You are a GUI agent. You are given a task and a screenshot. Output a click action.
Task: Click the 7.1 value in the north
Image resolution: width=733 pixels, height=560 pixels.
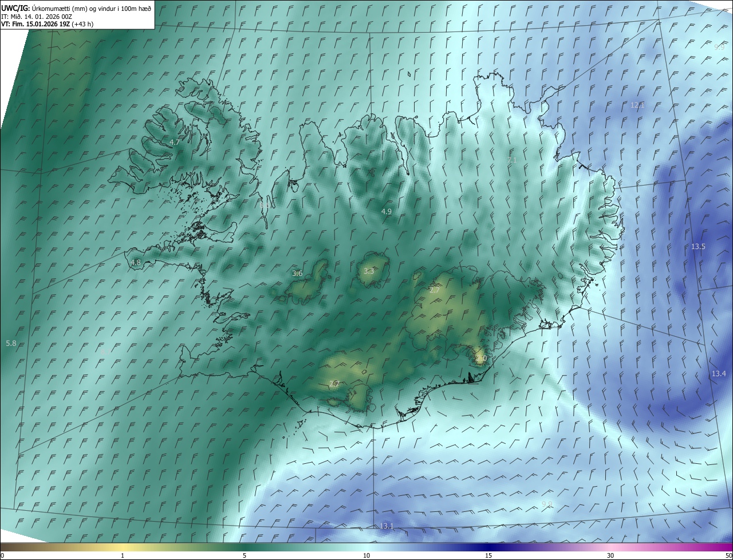[x=512, y=160]
